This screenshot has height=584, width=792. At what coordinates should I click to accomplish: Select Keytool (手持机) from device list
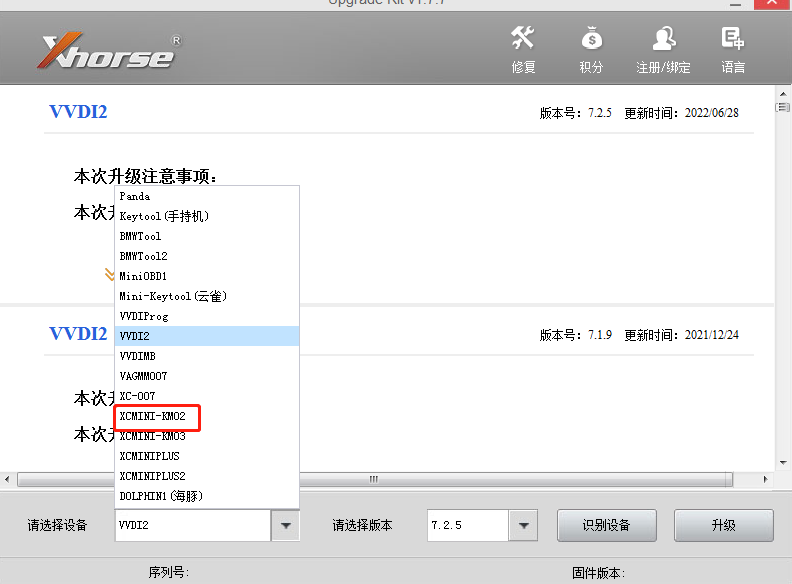coord(207,216)
